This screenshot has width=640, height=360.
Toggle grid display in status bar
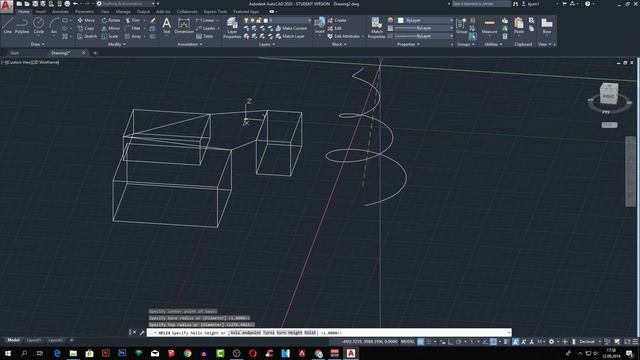pos(420,342)
